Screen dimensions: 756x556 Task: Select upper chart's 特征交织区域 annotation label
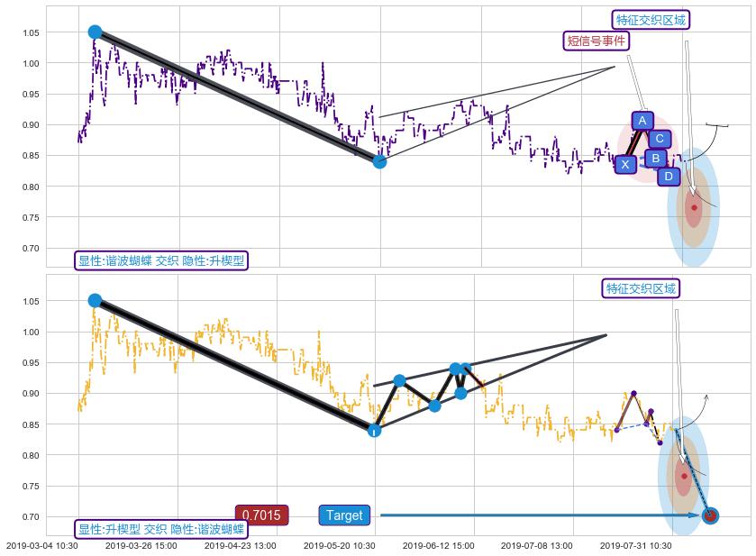651,20
